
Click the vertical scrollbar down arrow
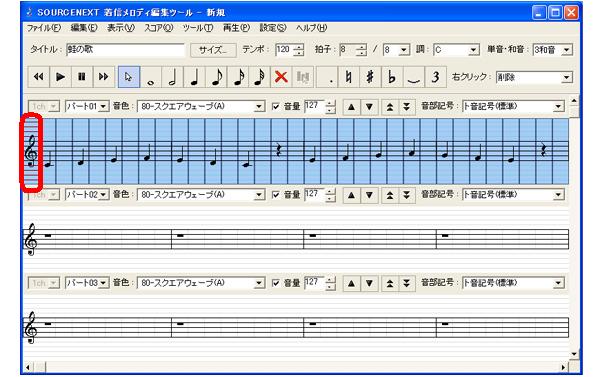[574, 354]
